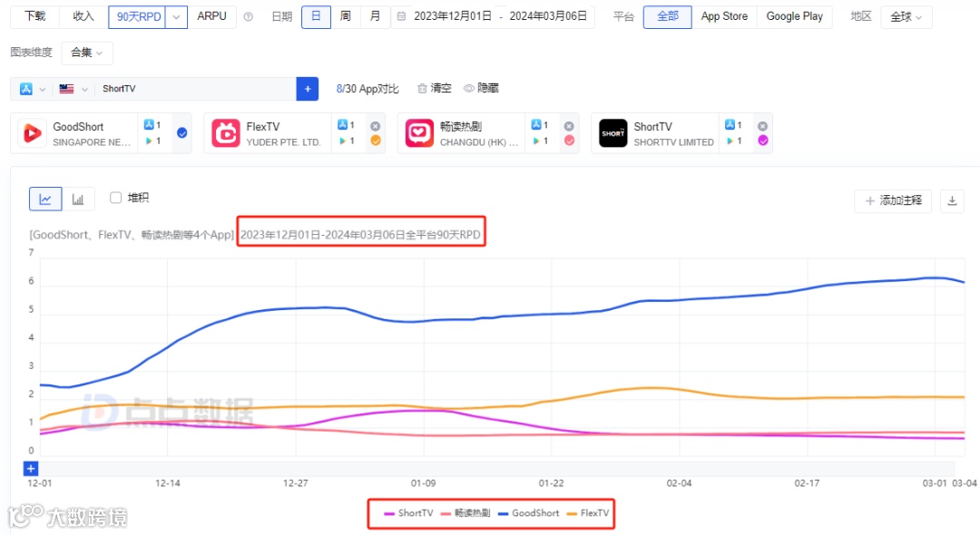The height and width of the screenshot is (535, 980).
Task: Select weekly 周 granularity
Action: tap(345, 16)
